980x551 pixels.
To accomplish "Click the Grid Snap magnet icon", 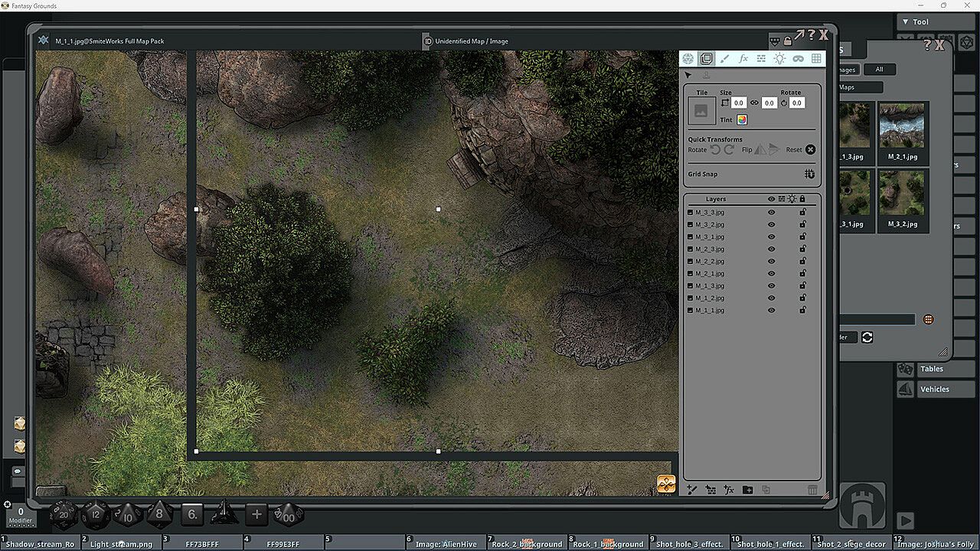I will coord(809,174).
